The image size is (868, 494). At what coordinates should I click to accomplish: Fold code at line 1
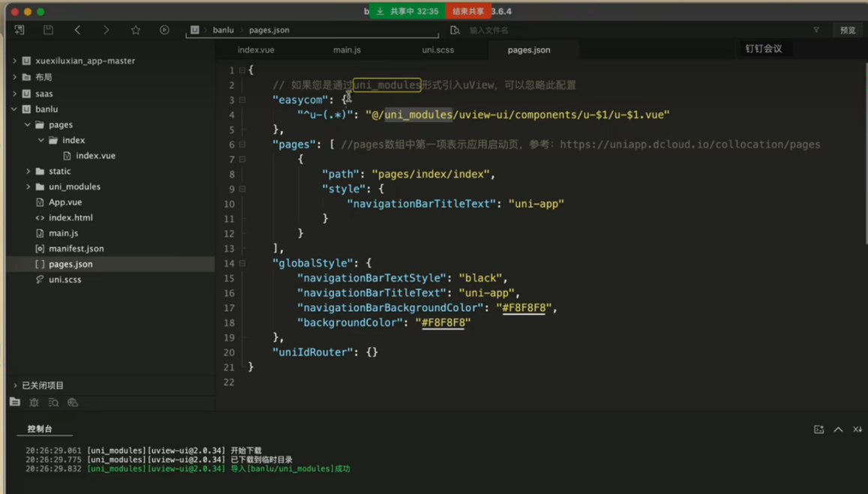tap(242, 70)
